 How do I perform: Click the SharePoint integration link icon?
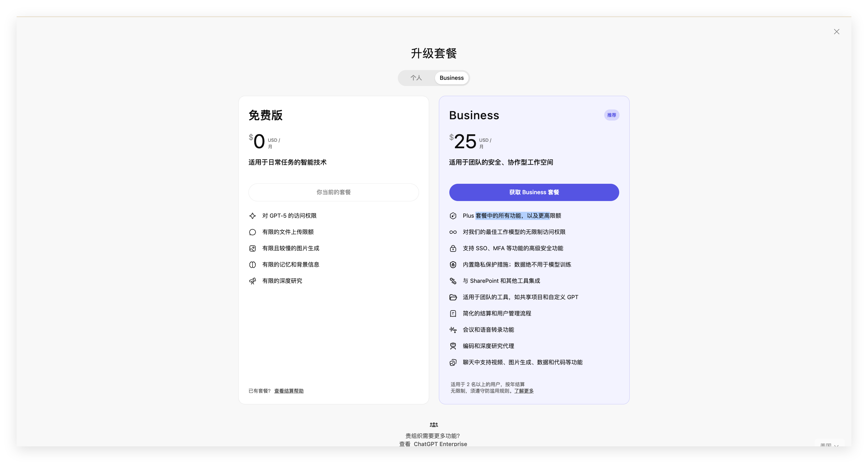pyautogui.click(x=453, y=281)
